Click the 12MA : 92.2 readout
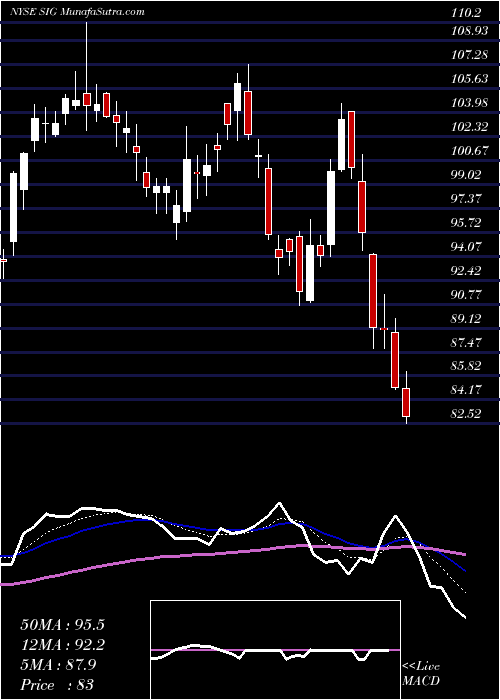This screenshot has height=700, width=500. coord(62,645)
